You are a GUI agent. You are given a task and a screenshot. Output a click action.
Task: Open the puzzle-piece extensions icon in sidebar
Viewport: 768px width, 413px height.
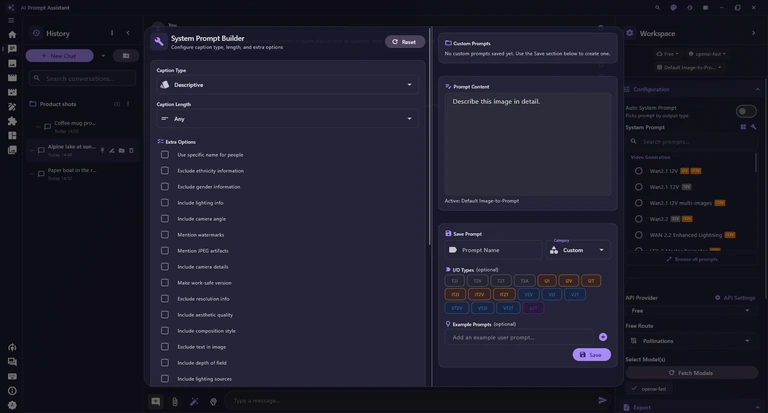(x=12, y=121)
